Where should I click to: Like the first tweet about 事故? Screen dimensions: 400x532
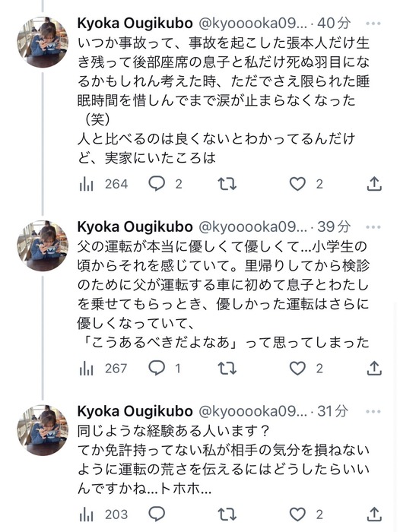coord(297,184)
